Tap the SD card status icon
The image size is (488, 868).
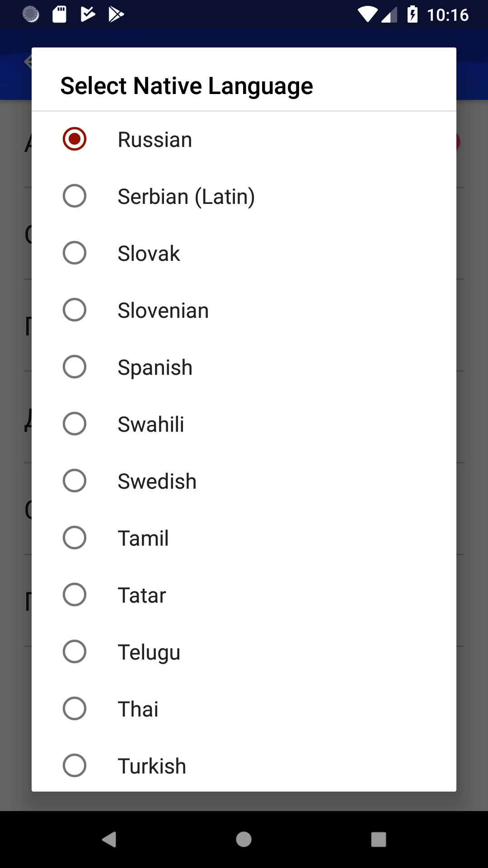pos(59,14)
